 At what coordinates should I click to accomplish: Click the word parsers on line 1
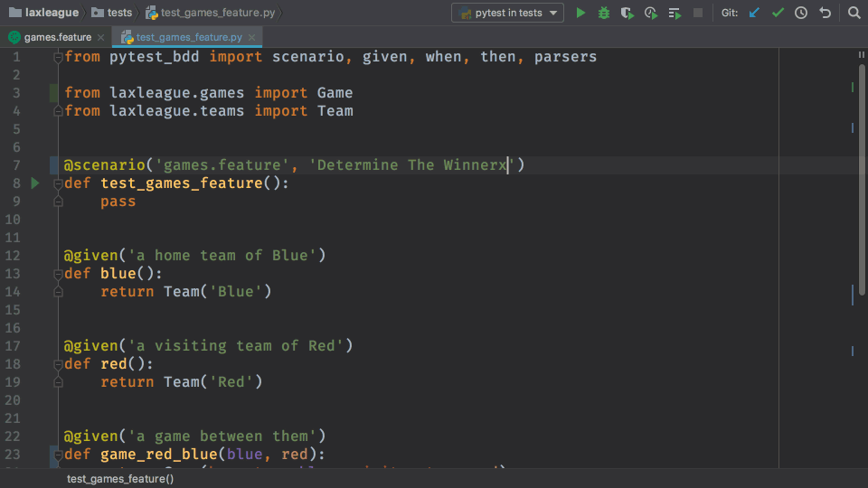coord(565,57)
